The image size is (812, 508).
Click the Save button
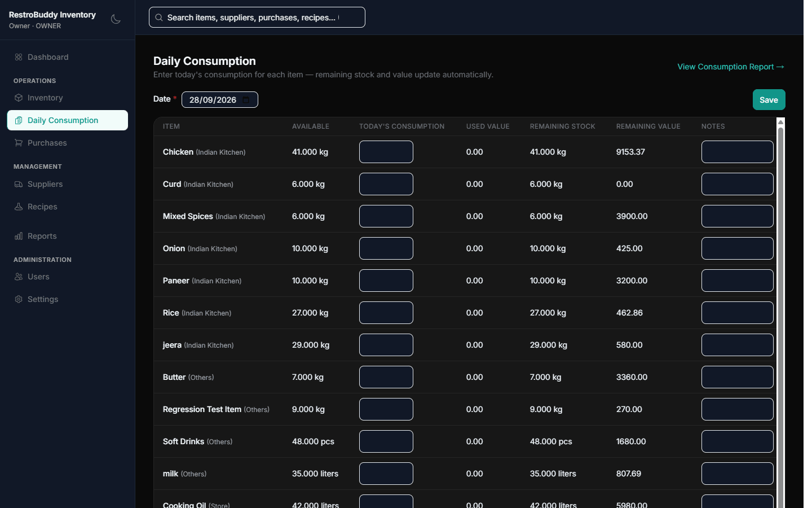[769, 100]
